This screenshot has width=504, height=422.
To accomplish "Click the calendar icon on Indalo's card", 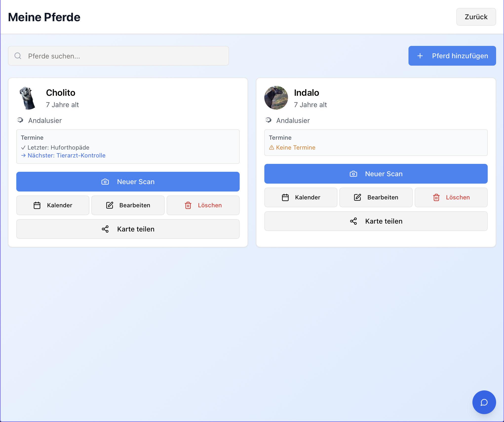I will [285, 197].
